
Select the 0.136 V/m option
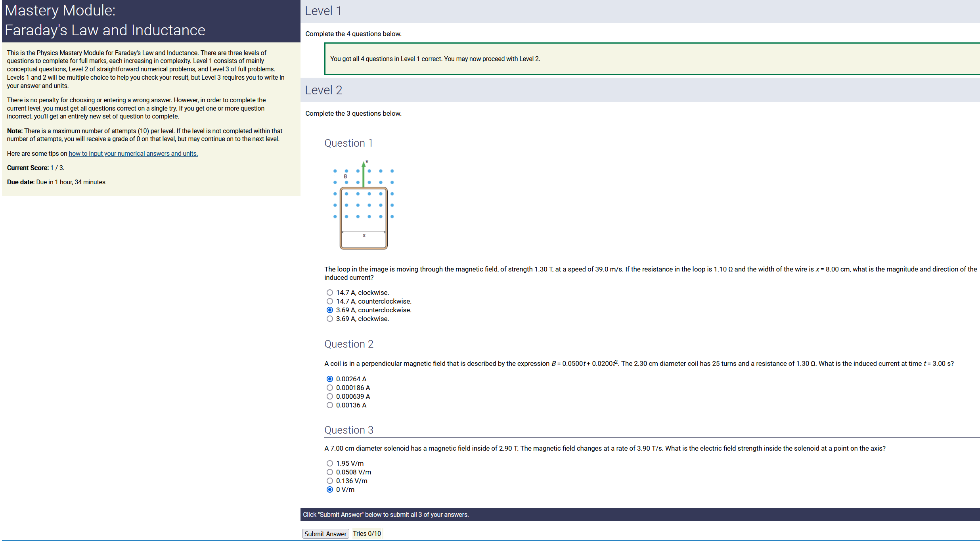[329, 481]
